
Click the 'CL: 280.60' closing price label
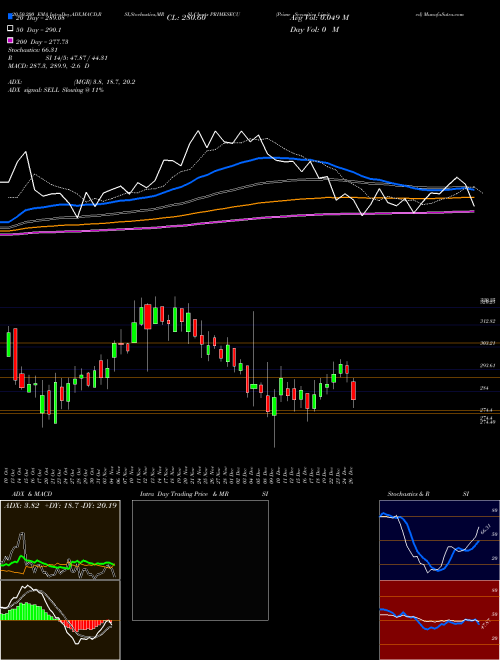186,18
